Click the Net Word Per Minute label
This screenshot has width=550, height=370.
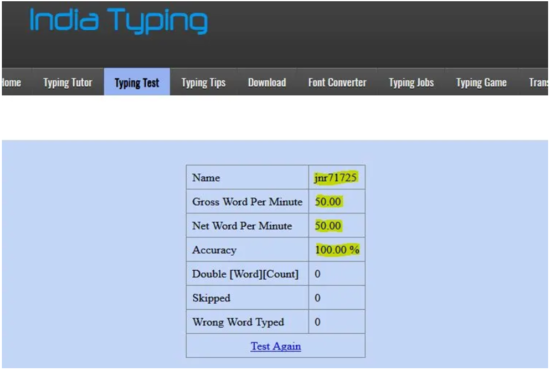[242, 226]
